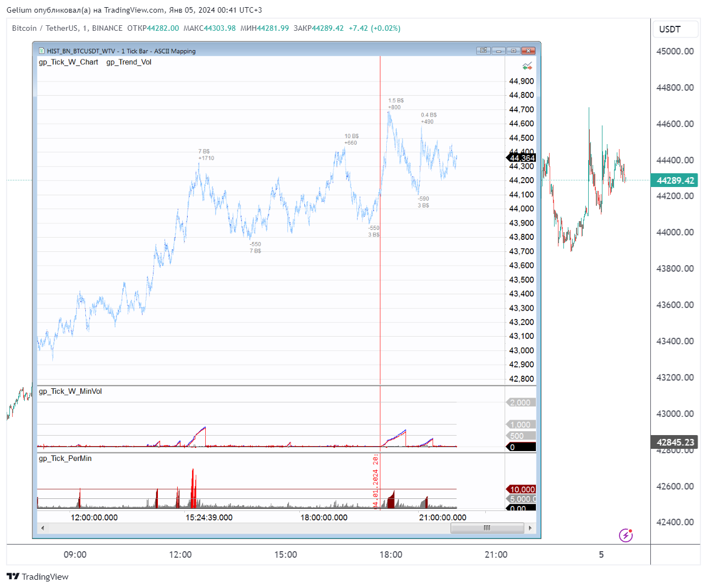The width and height of the screenshot is (707, 588).
Task: Click the 12:00:00.000 time label
Action: 94,518
